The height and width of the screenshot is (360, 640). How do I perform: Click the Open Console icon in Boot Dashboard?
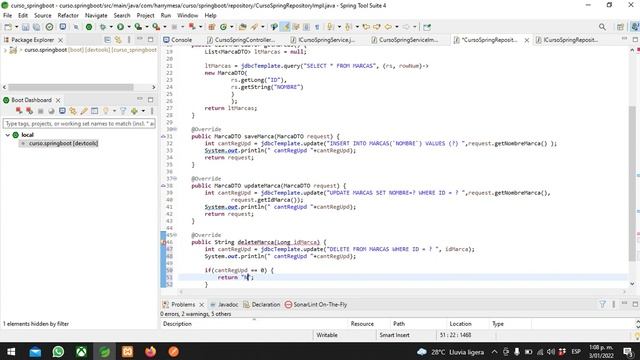62,111
